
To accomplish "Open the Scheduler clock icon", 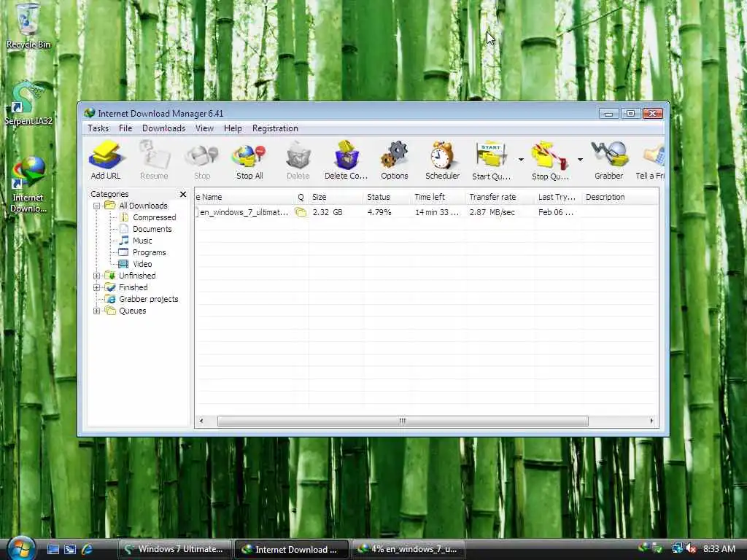I will (442, 160).
